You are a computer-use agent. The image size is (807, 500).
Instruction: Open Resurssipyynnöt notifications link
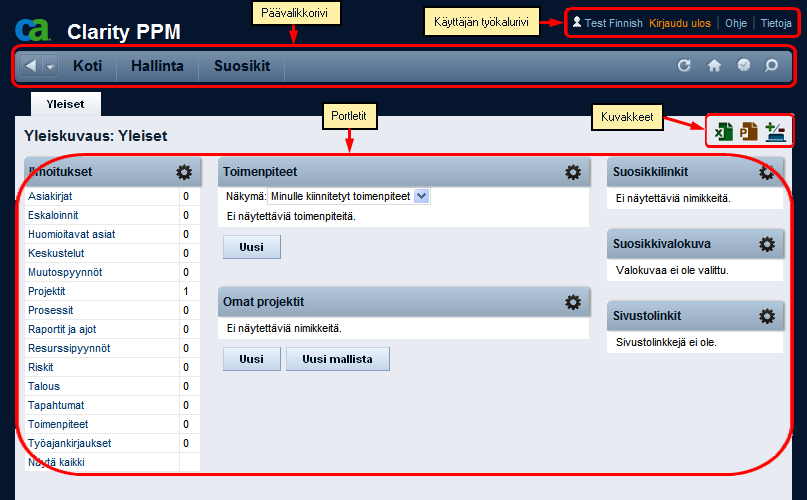[69, 349]
